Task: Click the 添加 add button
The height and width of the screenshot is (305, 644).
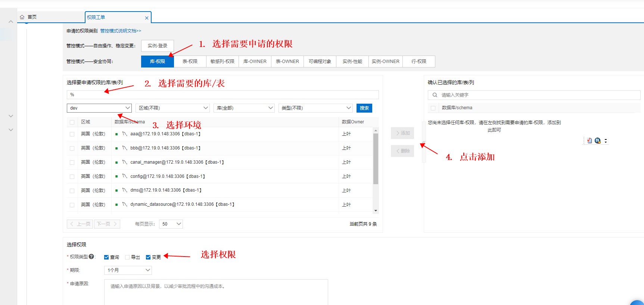Action: tap(402, 133)
